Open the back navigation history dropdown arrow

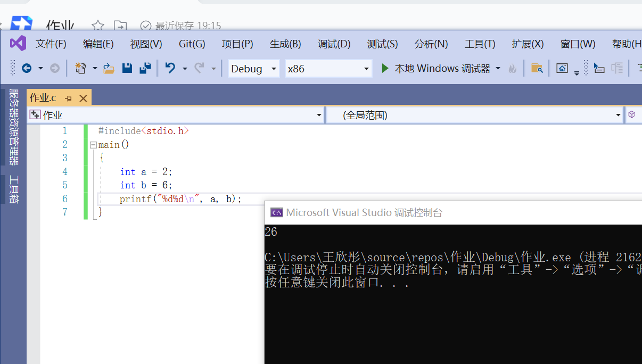point(40,69)
